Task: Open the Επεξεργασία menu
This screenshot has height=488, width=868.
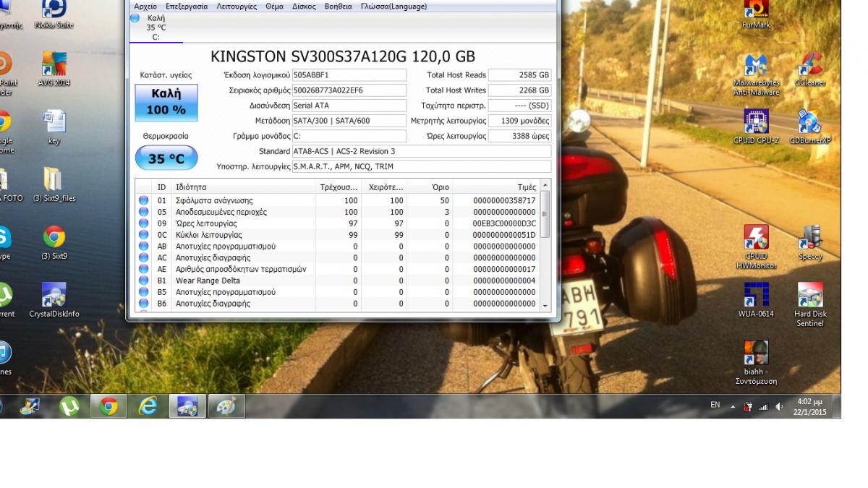Action: [187, 7]
